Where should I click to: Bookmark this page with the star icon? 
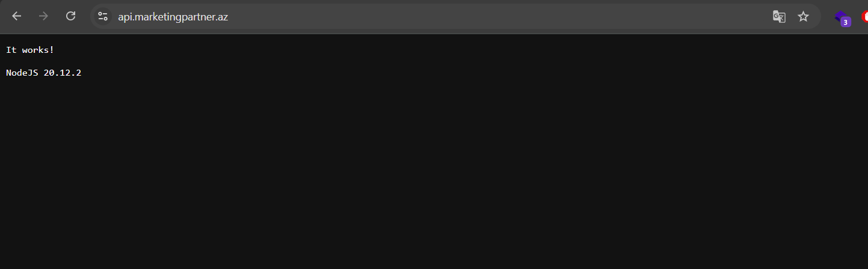803,16
